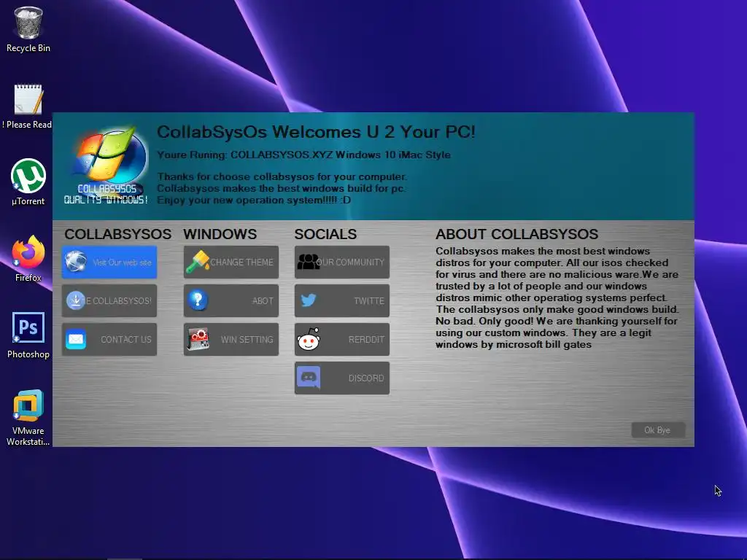The height and width of the screenshot is (560, 747).
Task: Click the blue question mark icon
Action: point(197,300)
